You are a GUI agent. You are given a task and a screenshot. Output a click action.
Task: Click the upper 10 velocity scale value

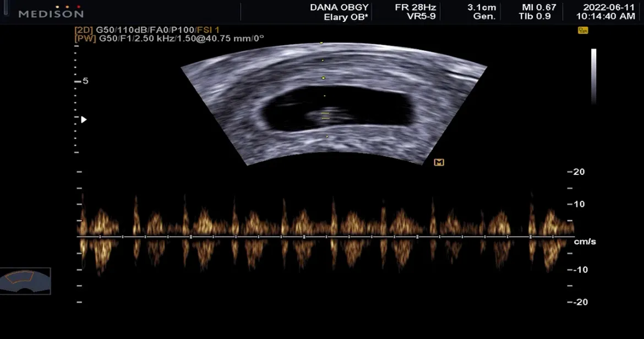[578, 204]
